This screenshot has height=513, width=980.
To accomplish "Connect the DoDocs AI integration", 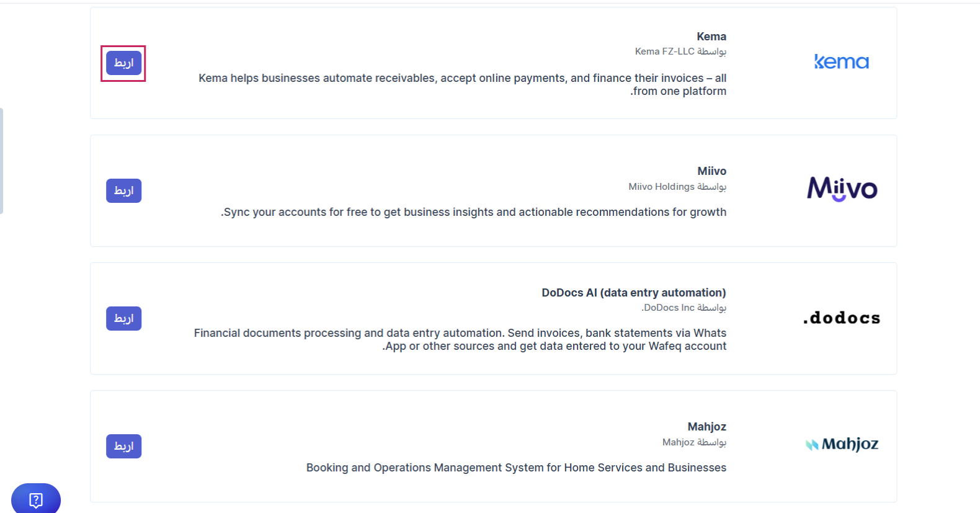I will tap(123, 319).
